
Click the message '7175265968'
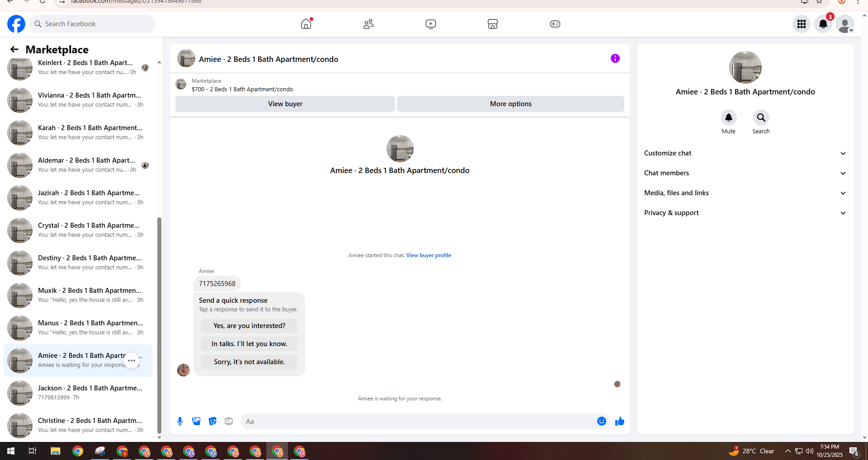pyautogui.click(x=217, y=284)
